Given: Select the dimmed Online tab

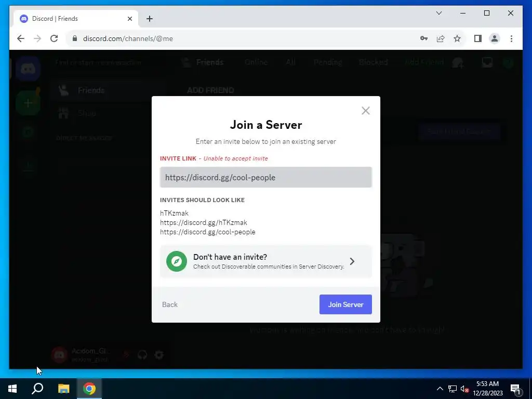Looking at the screenshot, I should click(256, 62).
